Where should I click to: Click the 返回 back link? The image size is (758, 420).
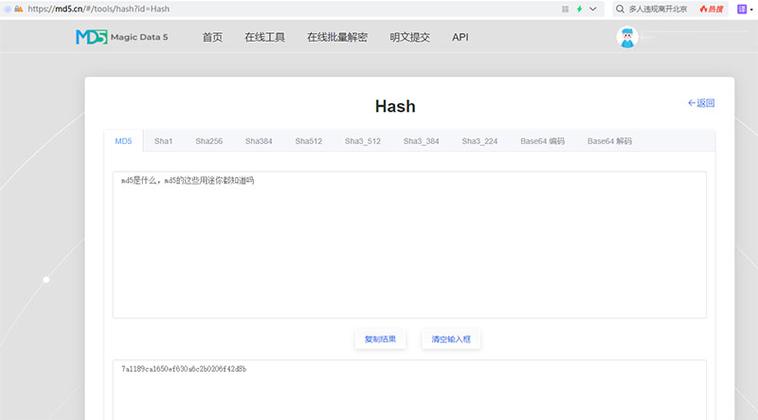tap(701, 103)
